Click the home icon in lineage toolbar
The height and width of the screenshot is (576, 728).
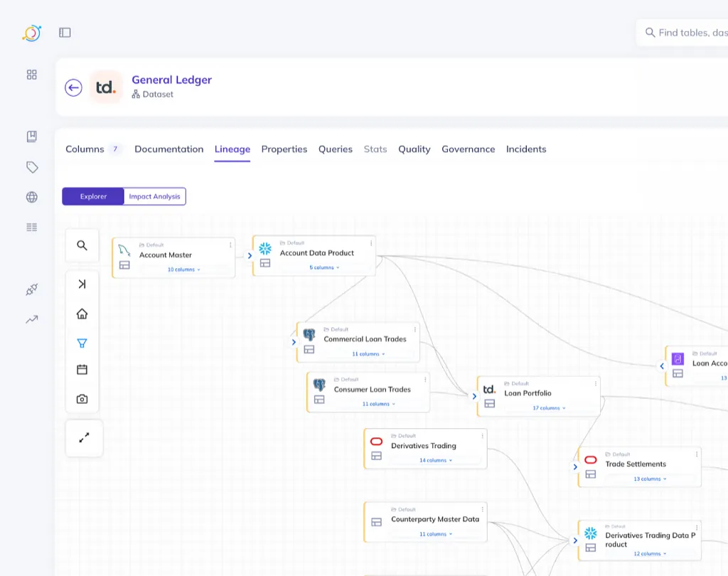(x=82, y=314)
